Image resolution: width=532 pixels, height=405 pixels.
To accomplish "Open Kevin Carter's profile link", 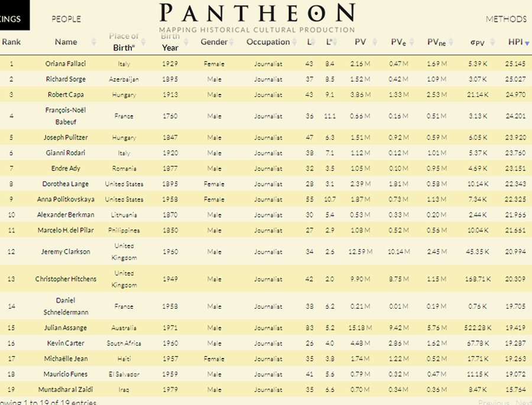I will tap(66, 343).
